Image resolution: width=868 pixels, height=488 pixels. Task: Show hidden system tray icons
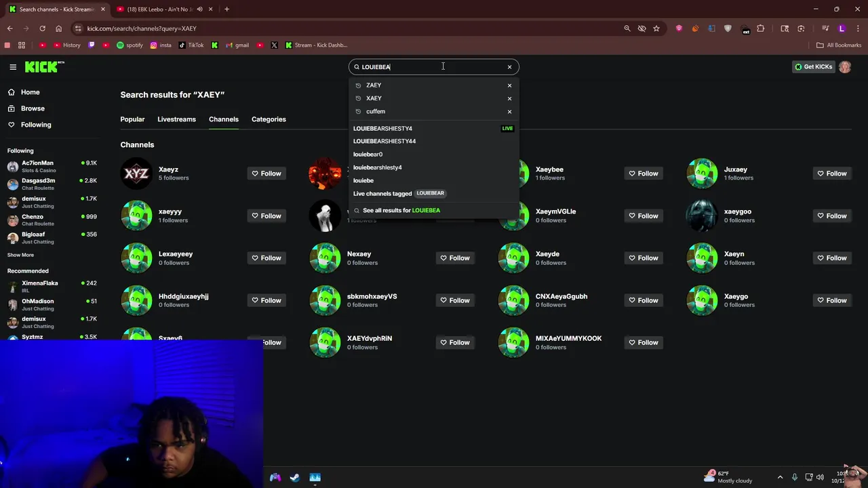[780, 478]
